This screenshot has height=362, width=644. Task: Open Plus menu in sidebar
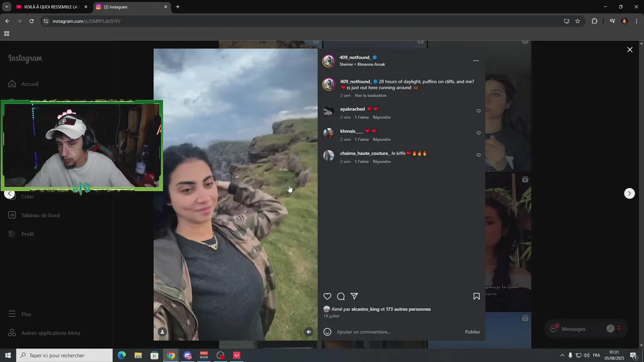pyautogui.click(x=20, y=314)
